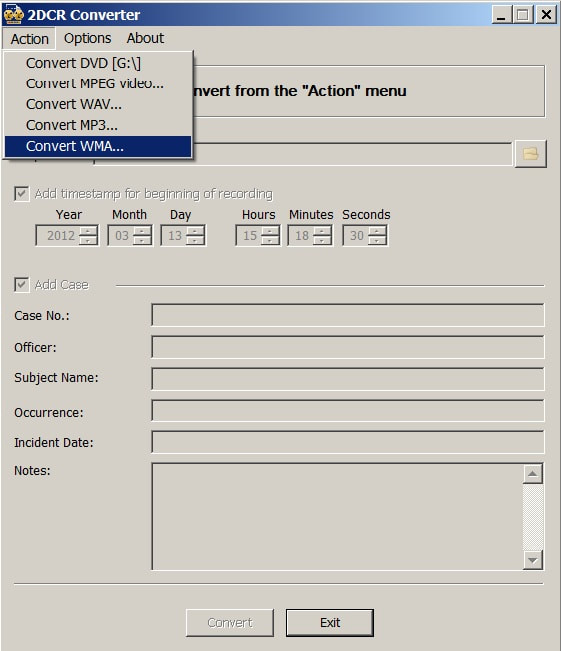The image size is (561, 651).
Task: Decrease the Month spinner value
Action: pyautogui.click(x=142, y=240)
